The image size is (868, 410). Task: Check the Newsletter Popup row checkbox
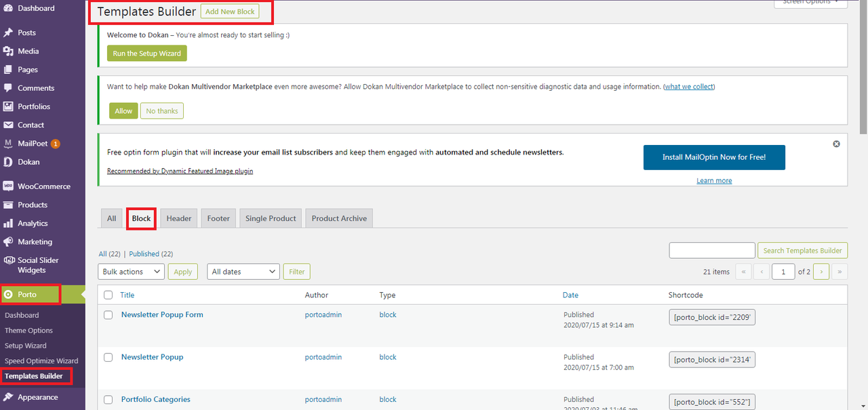pyautogui.click(x=108, y=357)
